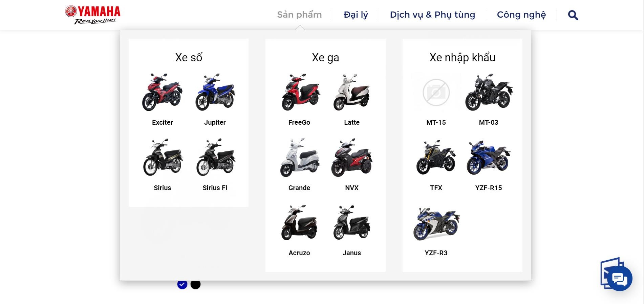Click the YZF-R3 text label
The image size is (644, 304).
(436, 253)
